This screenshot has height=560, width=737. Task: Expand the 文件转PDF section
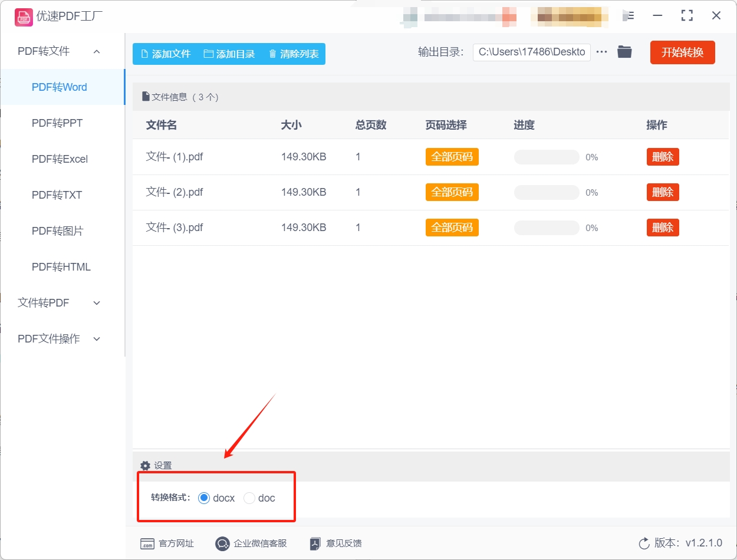click(96, 302)
